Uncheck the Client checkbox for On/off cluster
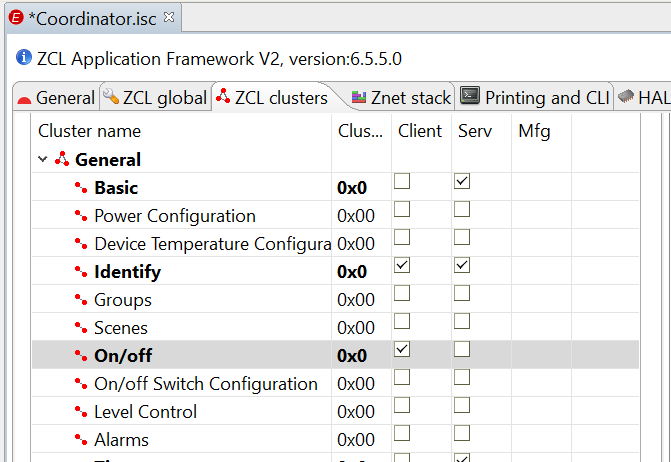Screen dimensions: 671x462 [402, 349]
